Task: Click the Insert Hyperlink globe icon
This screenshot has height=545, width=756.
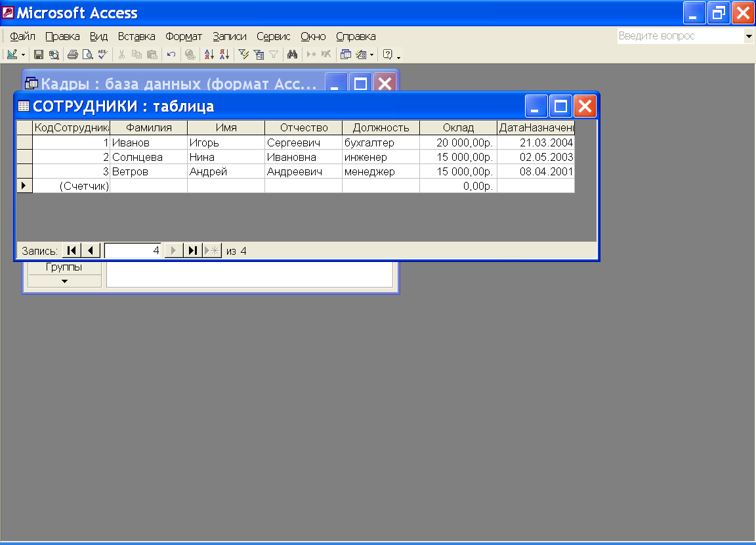Action: [x=190, y=54]
